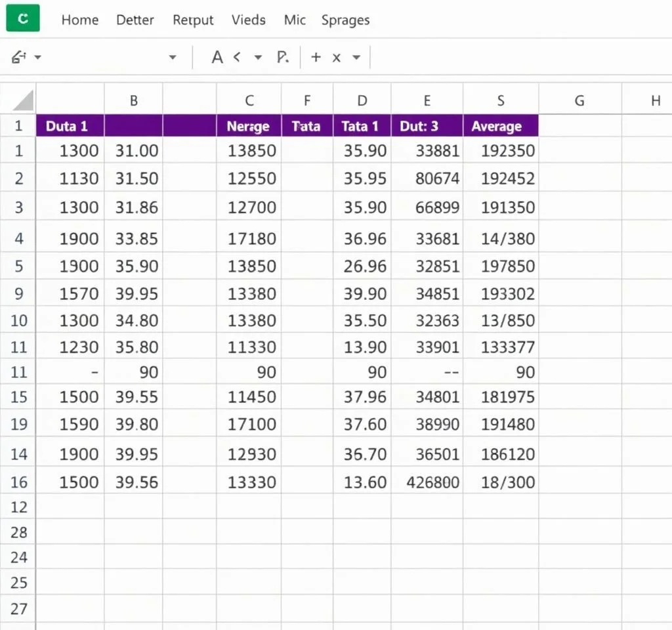672x630 pixels.
Task: Select the cell containing 426800
Action: (x=432, y=483)
